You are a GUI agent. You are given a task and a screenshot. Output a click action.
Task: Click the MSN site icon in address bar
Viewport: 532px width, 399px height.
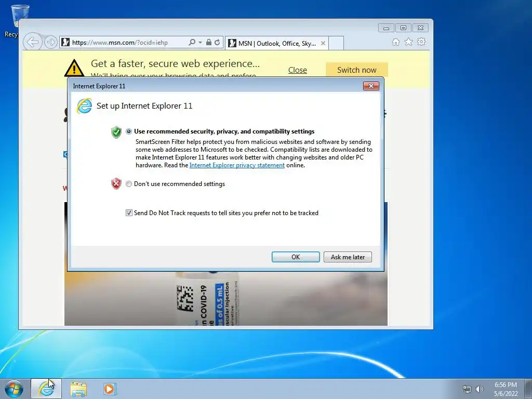click(65, 43)
